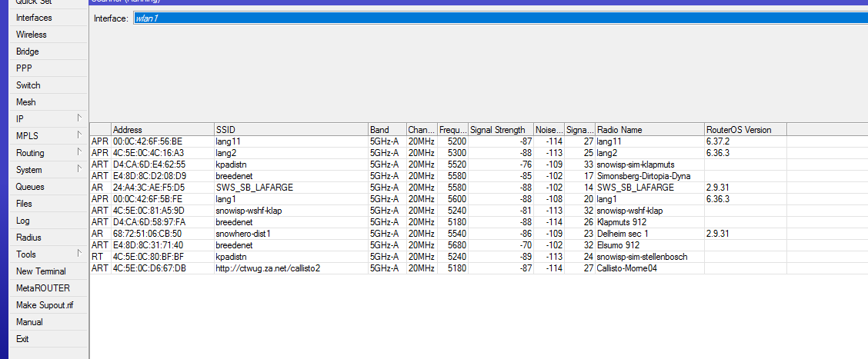Image resolution: width=868 pixels, height=359 pixels.
Task: Expand the Tools submenu arrow
Action: click(x=78, y=254)
